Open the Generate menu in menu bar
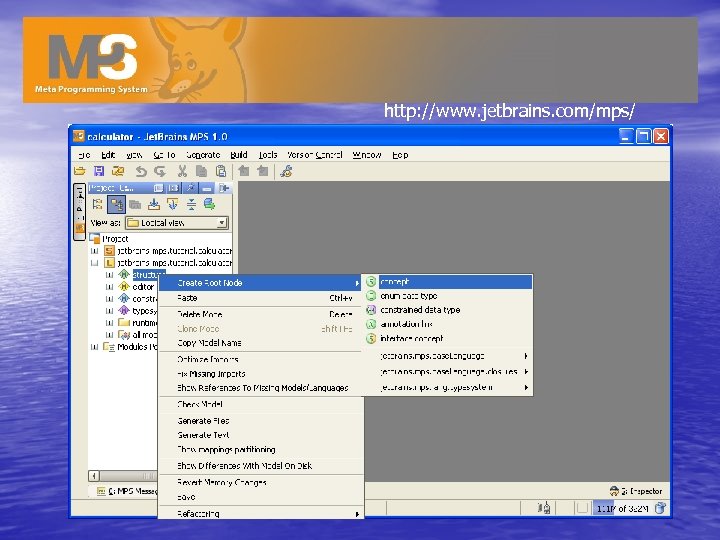 (203, 155)
